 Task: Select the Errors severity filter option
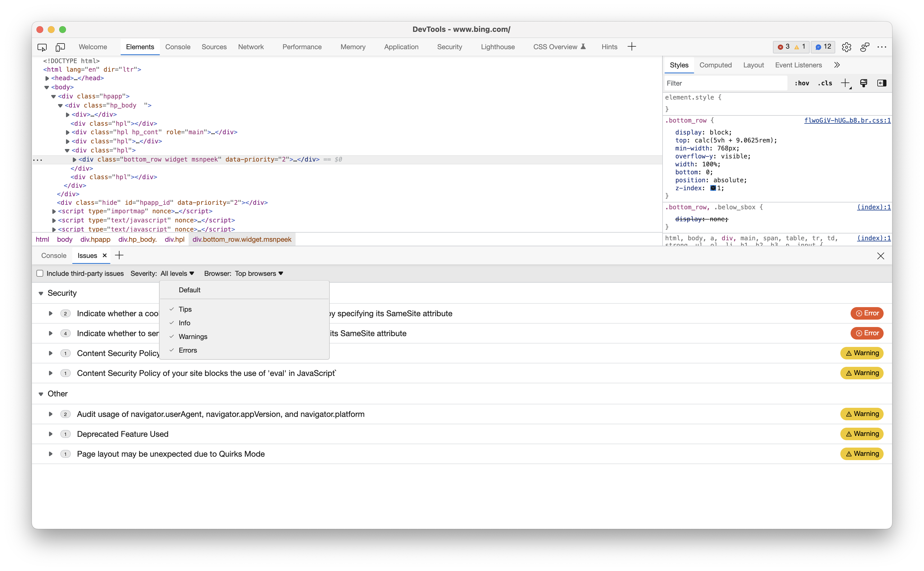point(187,350)
